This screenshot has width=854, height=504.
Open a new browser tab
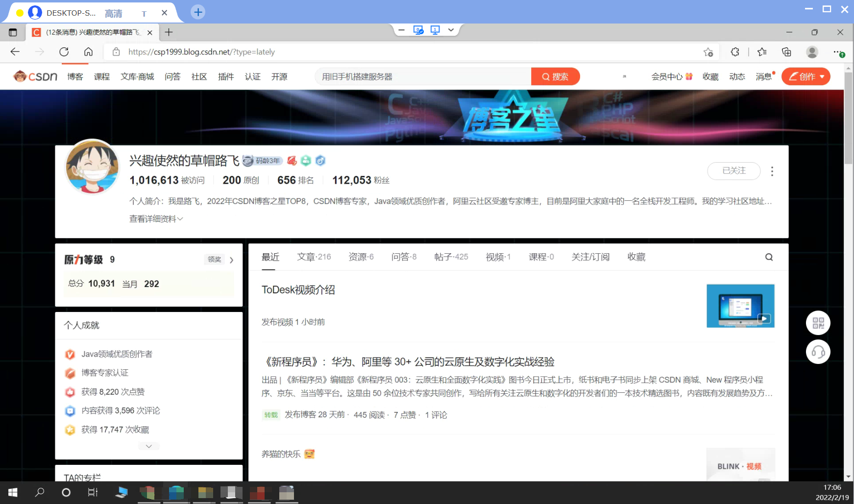click(169, 32)
